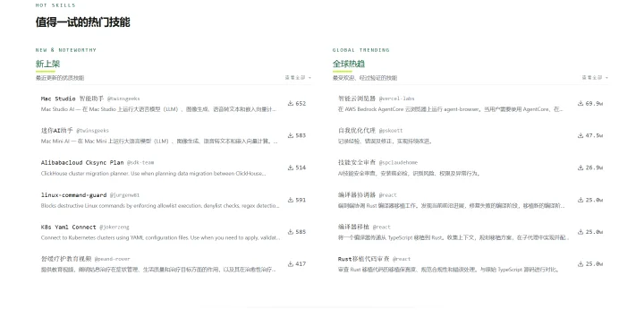Viewport: 644px width, 335px height.
Task: Click author @twinsgeeks beside 迷你AI助手
Action: (x=92, y=131)
